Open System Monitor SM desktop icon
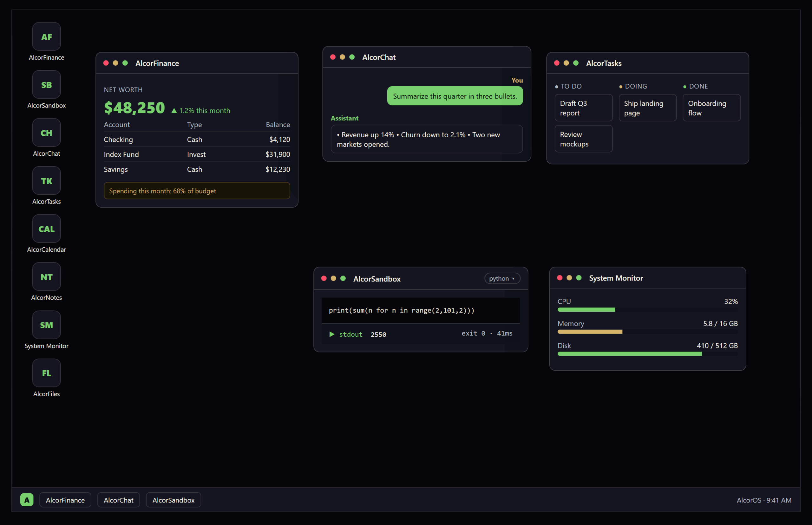 coord(46,325)
